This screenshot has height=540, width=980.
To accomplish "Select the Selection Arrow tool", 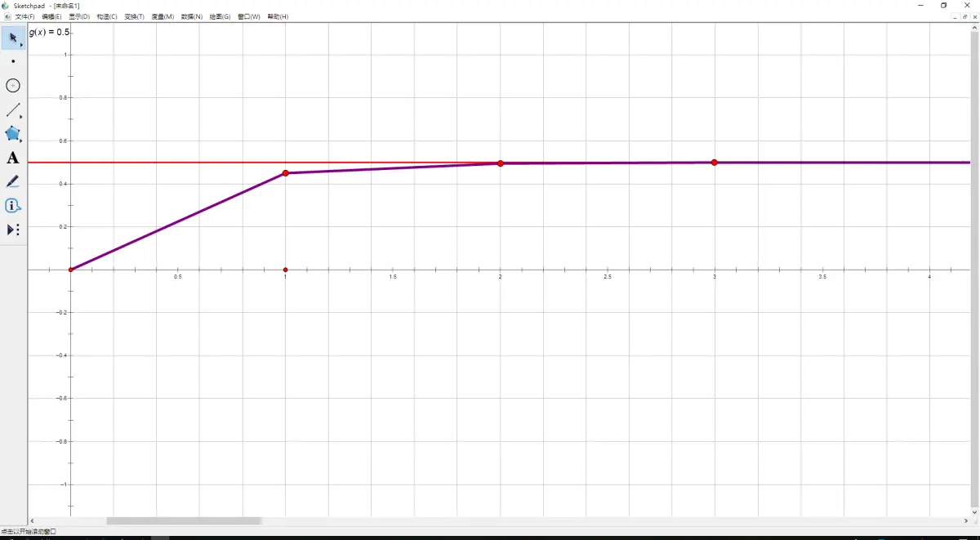I will tap(13, 38).
